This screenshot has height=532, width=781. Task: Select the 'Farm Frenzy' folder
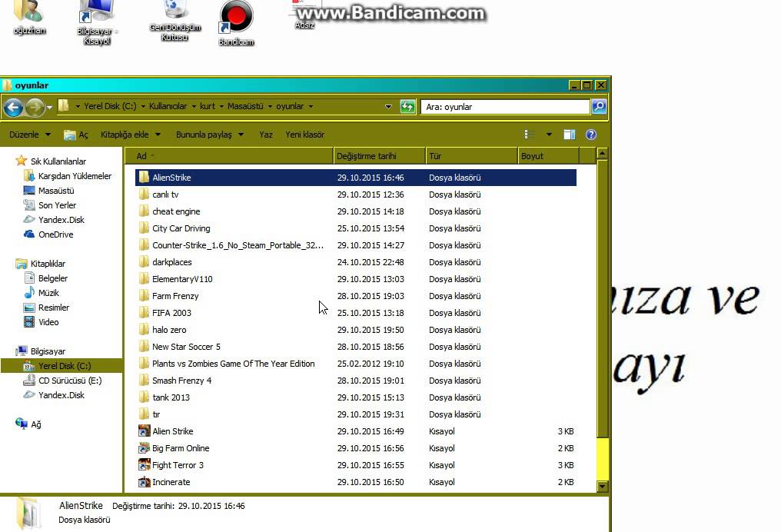[x=356, y=296]
